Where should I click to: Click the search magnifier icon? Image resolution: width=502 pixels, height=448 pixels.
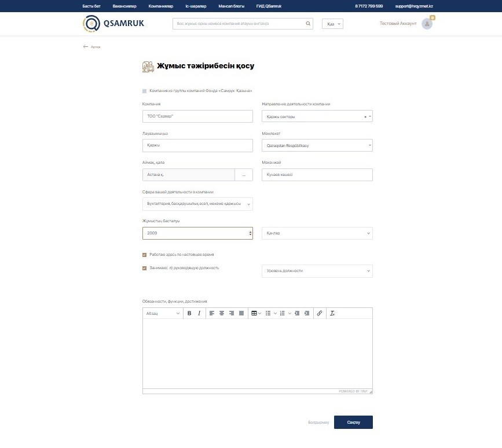click(x=308, y=24)
